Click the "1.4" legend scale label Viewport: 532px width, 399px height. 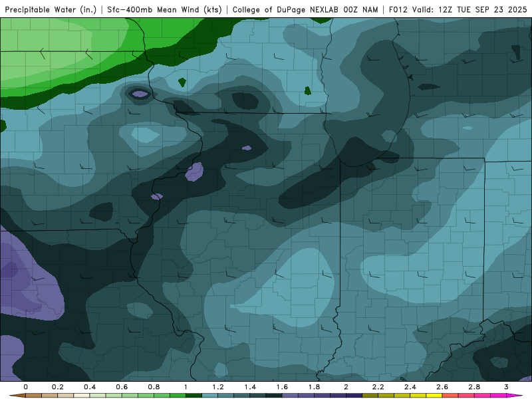(250, 387)
